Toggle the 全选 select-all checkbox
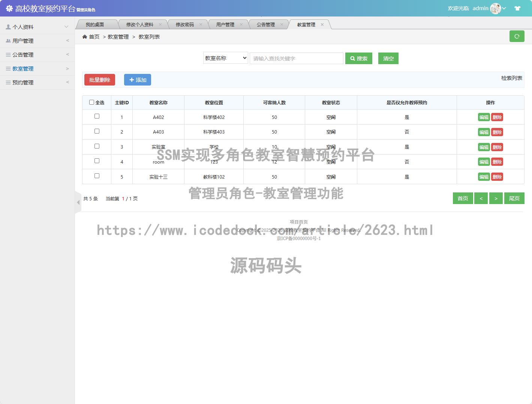532x404 pixels. click(91, 102)
